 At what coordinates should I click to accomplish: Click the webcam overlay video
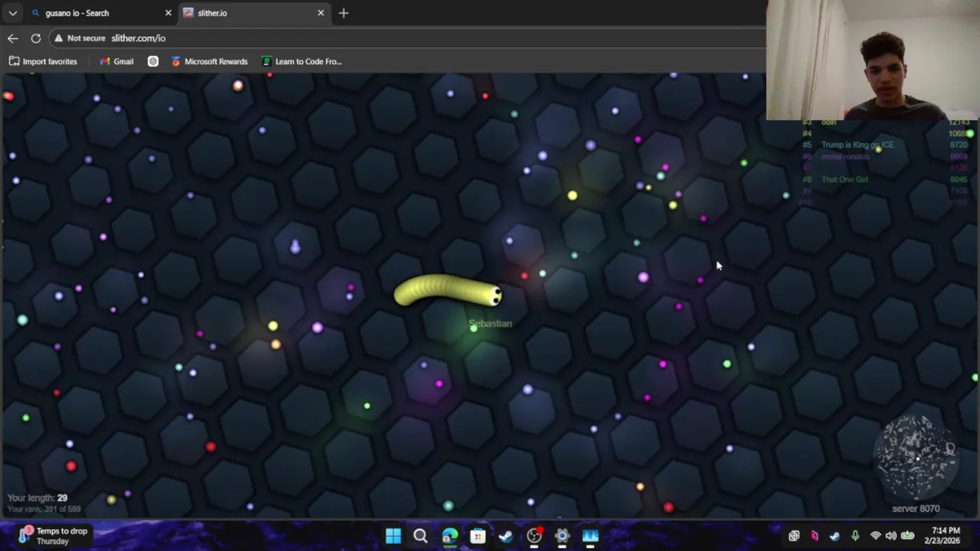click(x=873, y=60)
